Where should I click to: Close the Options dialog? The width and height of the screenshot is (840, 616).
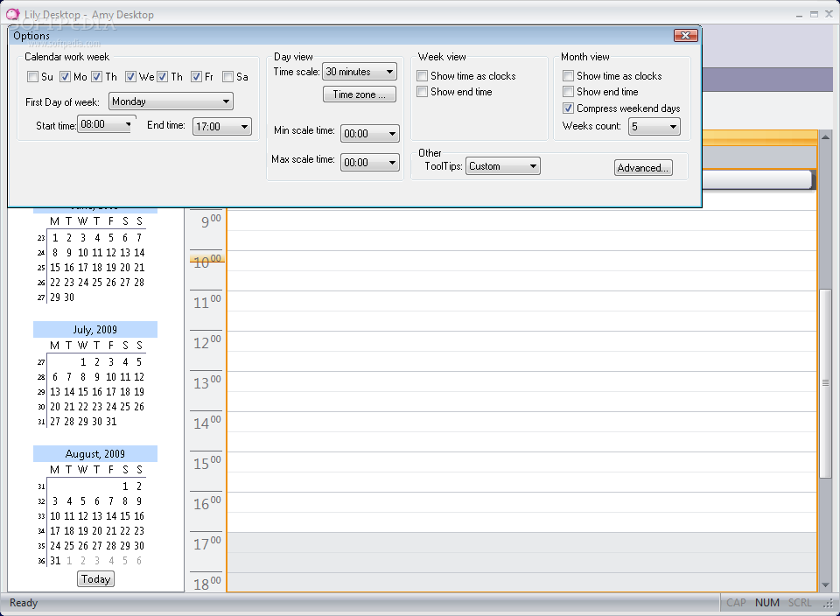tap(685, 35)
